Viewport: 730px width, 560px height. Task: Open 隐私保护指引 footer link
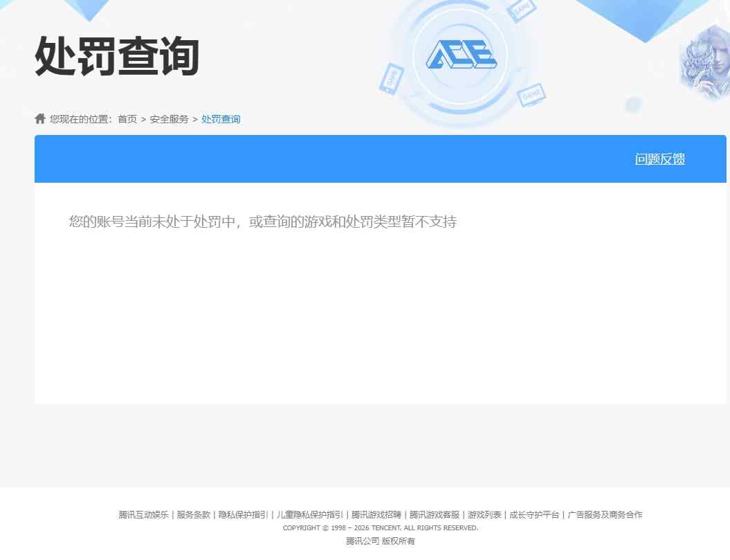[243, 515]
